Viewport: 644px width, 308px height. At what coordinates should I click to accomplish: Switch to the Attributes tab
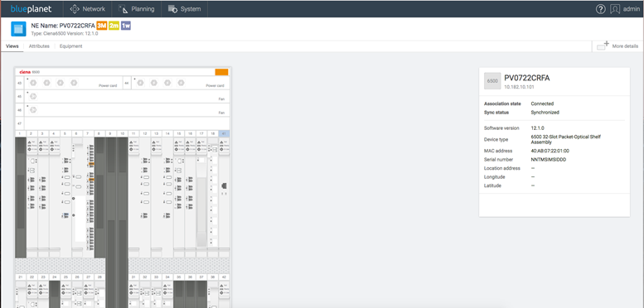[39, 46]
